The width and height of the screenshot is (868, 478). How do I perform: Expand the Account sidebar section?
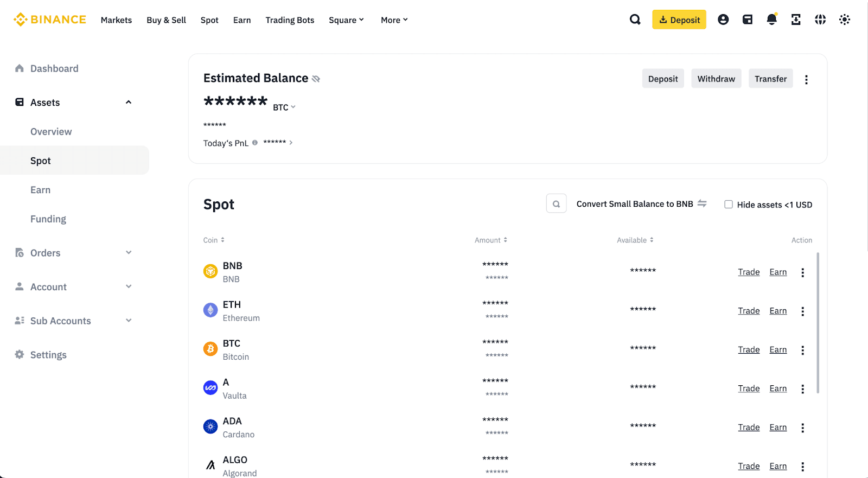click(x=129, y=286)
